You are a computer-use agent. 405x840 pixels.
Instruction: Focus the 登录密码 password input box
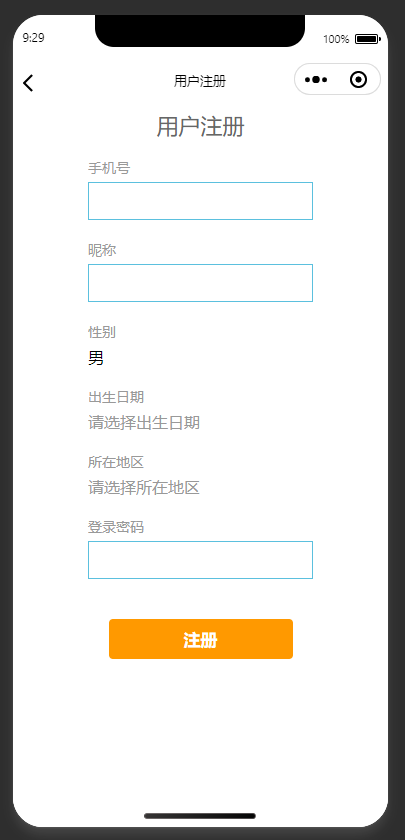[200, 560]
